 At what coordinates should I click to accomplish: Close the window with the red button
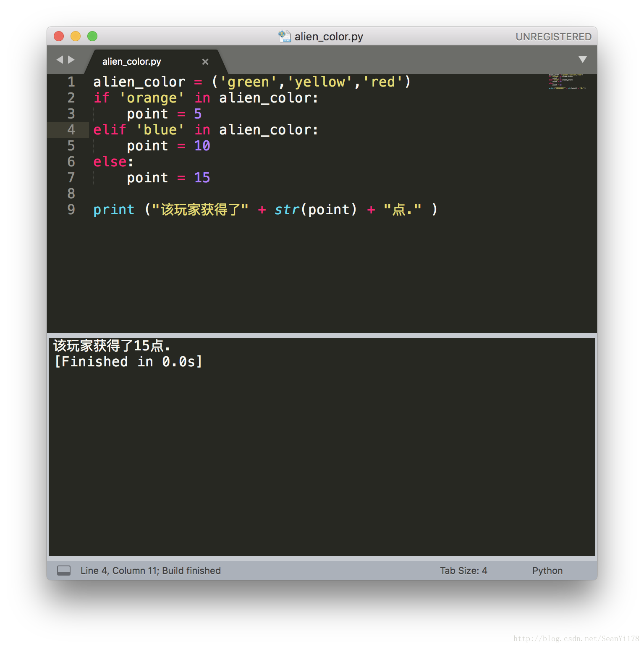coord(59,36)
